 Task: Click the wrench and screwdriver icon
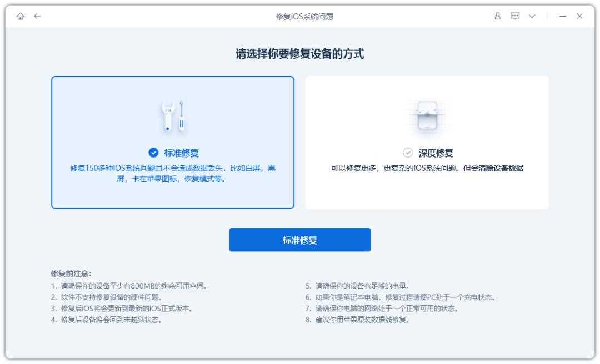pos(172,117)
